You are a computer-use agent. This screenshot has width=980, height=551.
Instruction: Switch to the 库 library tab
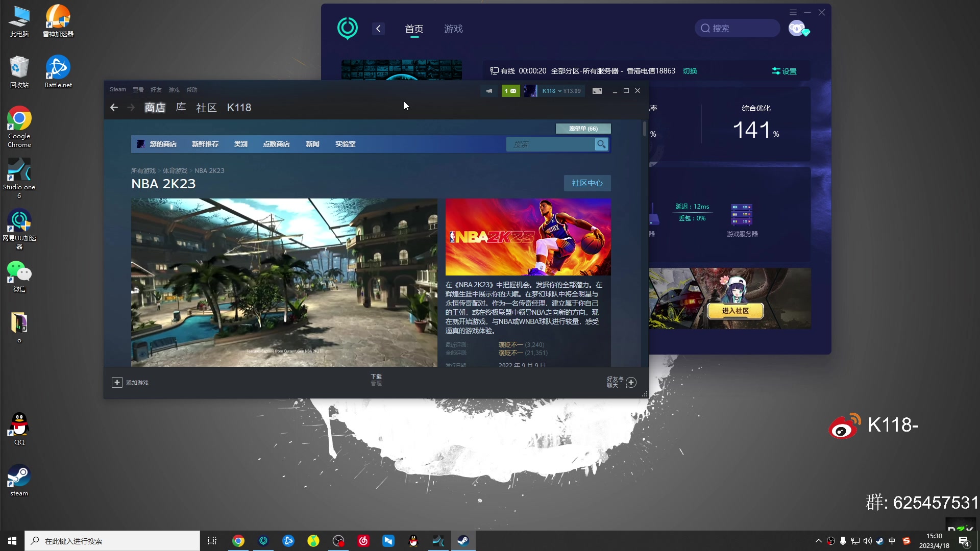point(181,107)
